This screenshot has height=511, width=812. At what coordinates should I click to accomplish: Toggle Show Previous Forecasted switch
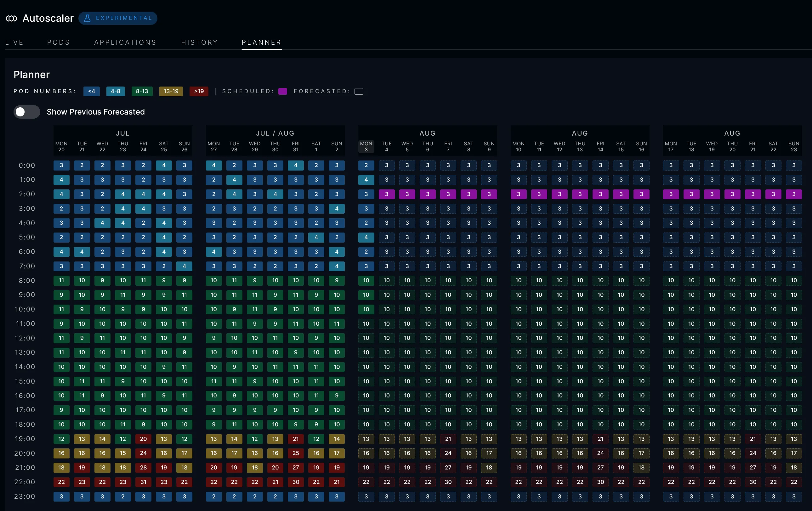(27, 112)
